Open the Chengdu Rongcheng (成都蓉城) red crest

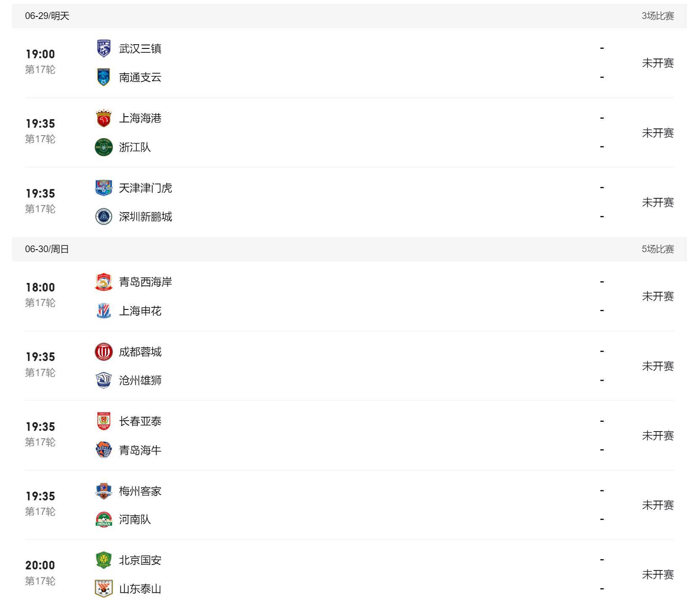click(x=104, y=352)
